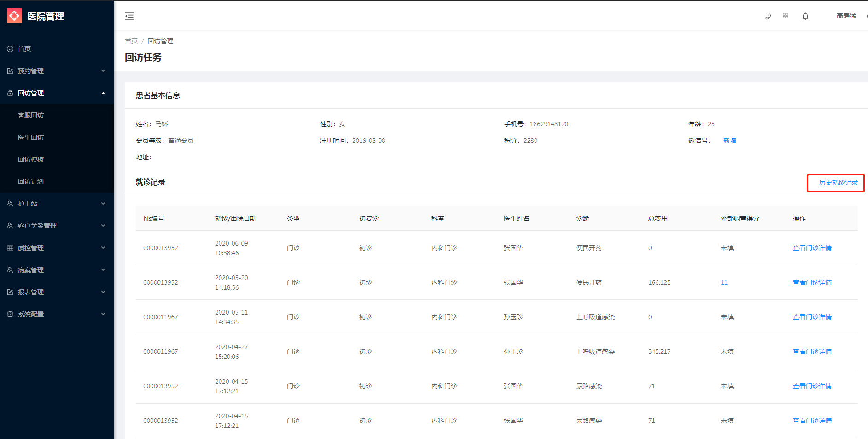Screen dimensions: 868x439
Task: Click the his编号 column header
Action: point(153,218)
